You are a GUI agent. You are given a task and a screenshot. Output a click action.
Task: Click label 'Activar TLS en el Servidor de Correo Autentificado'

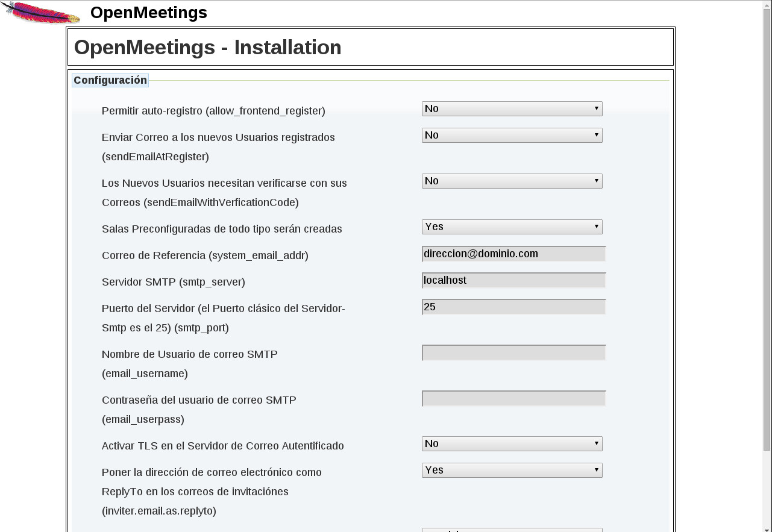(x=223, y=446)
